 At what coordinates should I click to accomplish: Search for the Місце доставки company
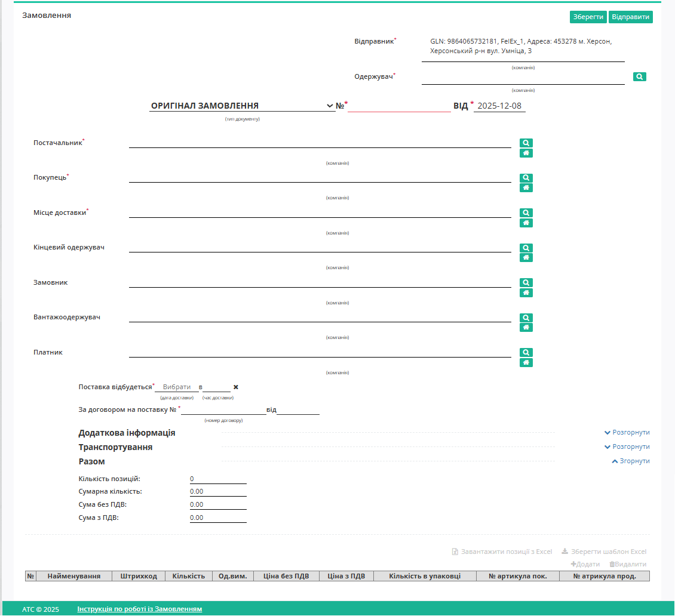[x=526, y=213]
